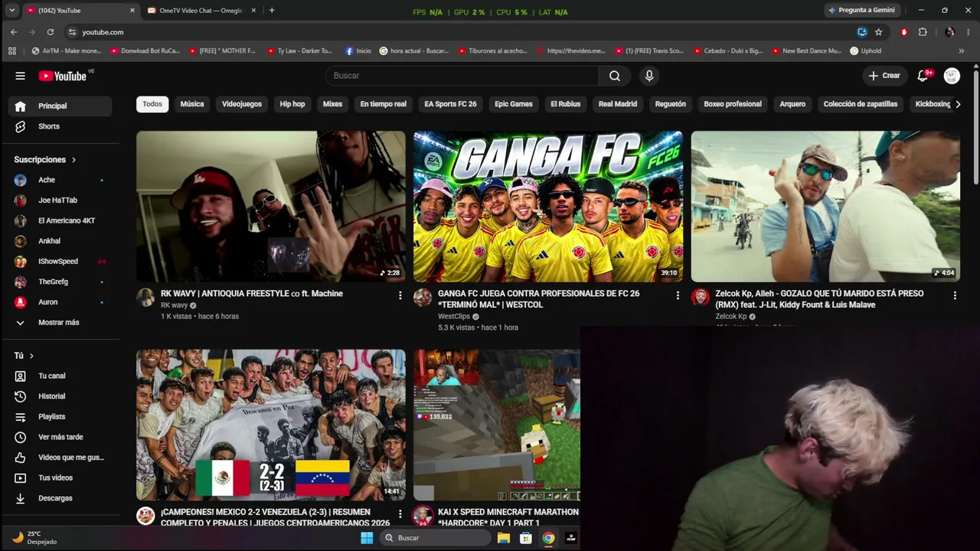Click the browser address bar
980x551 pixels.
pos(459,32)
